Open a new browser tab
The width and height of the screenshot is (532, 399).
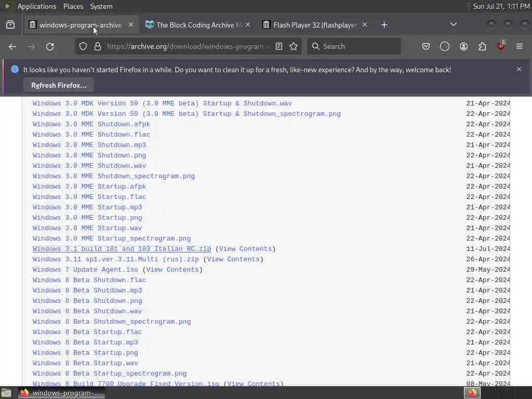[x=384, y=25]
